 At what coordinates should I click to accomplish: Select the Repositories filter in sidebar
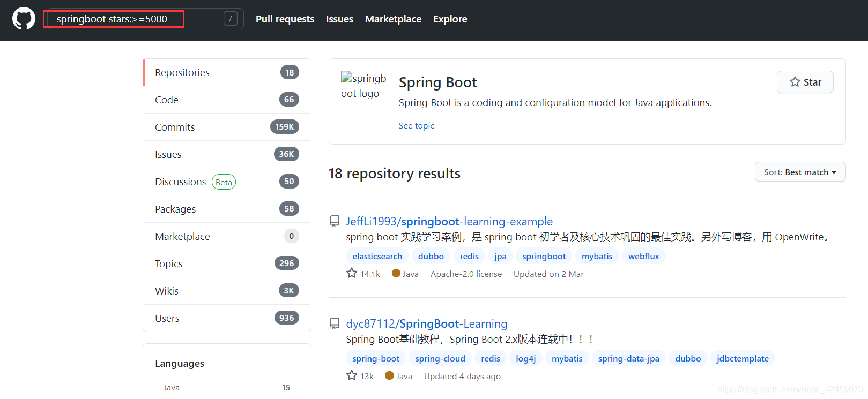coord(227,72)
